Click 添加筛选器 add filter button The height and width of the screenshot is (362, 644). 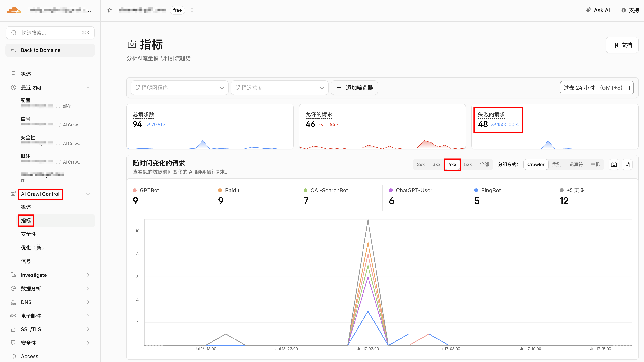(x=354, y=88)
